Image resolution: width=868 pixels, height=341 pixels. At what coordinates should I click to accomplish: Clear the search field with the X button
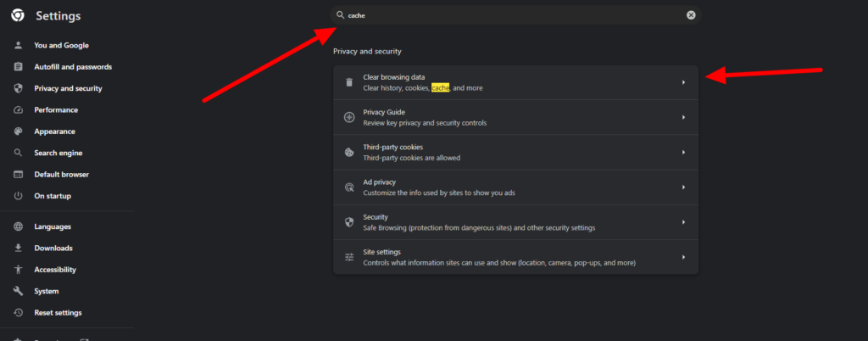tap(691, 15)
